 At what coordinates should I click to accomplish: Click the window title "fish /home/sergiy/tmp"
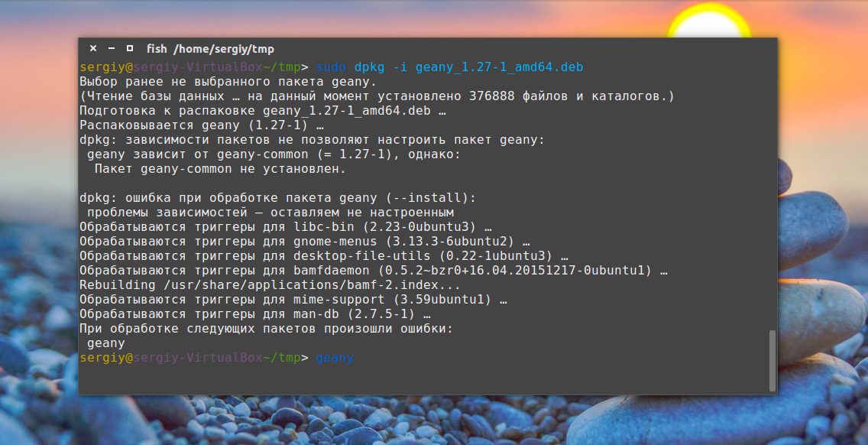pyautogui.click(x=210, y=49)
